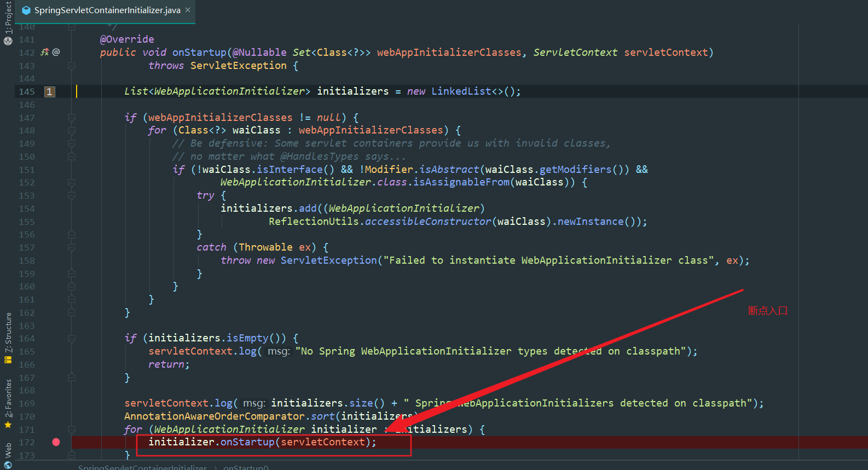Click the "No Spring WebApplicationInitializer" string on line 165
Screen dimensions: 868x470
click(491, 351)
